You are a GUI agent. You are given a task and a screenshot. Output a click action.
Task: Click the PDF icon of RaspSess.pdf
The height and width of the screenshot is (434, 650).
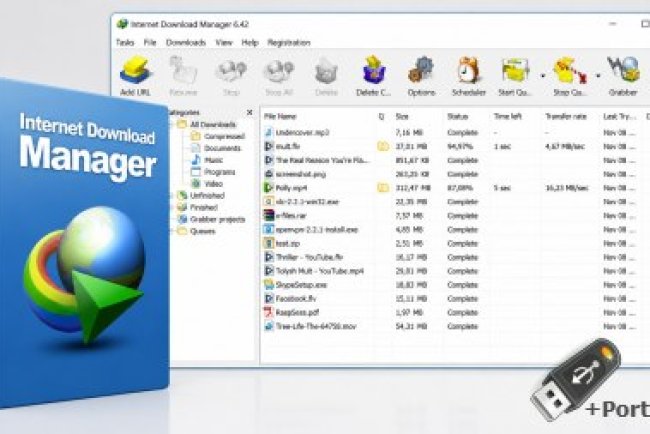pyautogui.click(x=269, y=312)
